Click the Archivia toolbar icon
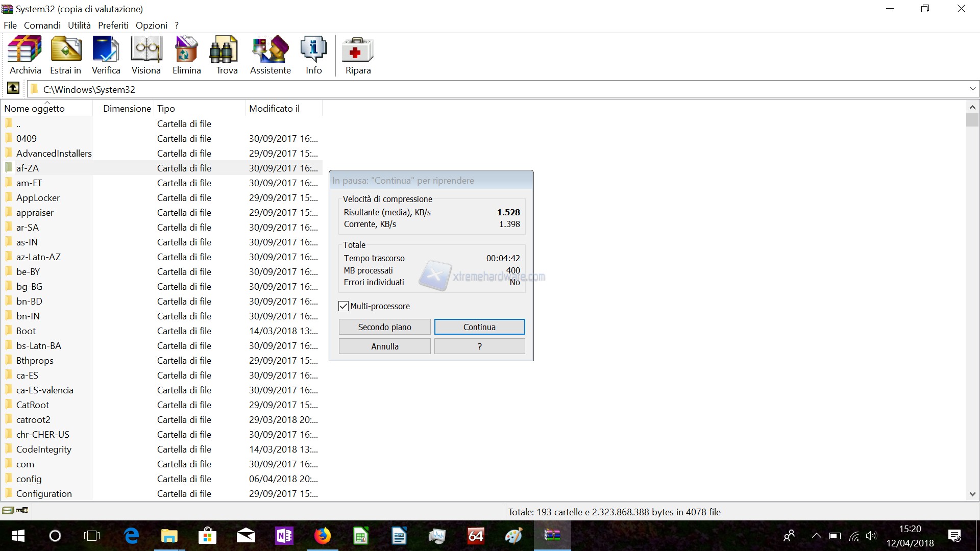Image resolution: width=980 pixels, height=551 pixels. pos(25,55)
